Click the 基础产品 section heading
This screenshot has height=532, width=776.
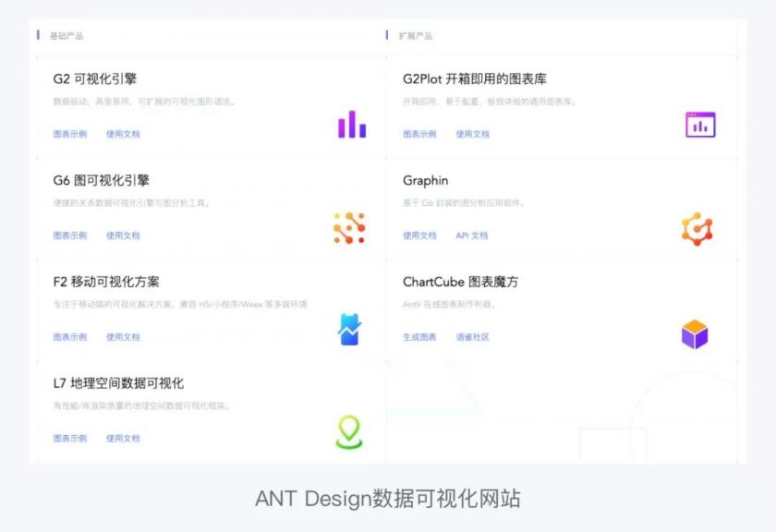67,36
